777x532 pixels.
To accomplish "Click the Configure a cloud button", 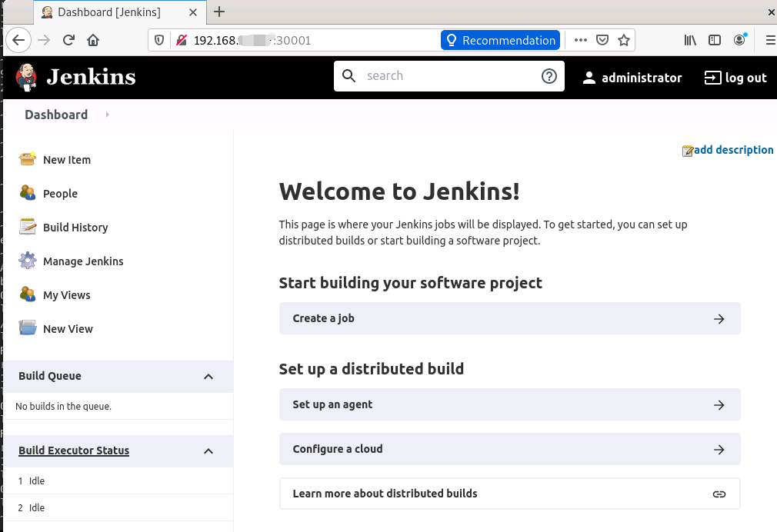I will 509,449.
